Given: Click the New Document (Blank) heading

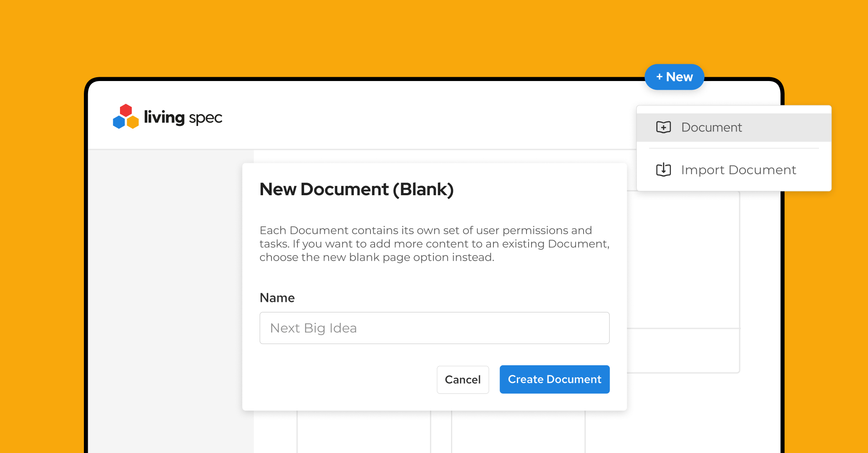Looking at the screenshot, I should [357, 189].
